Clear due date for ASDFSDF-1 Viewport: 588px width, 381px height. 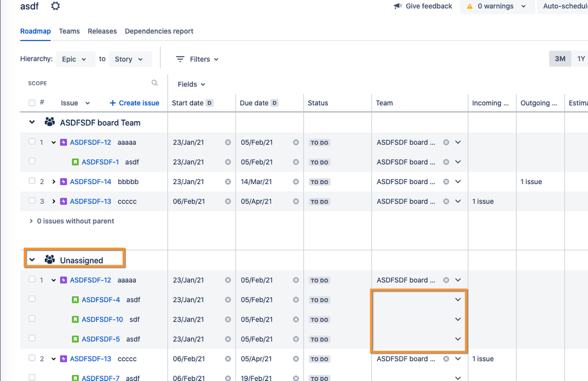(296, 162)
